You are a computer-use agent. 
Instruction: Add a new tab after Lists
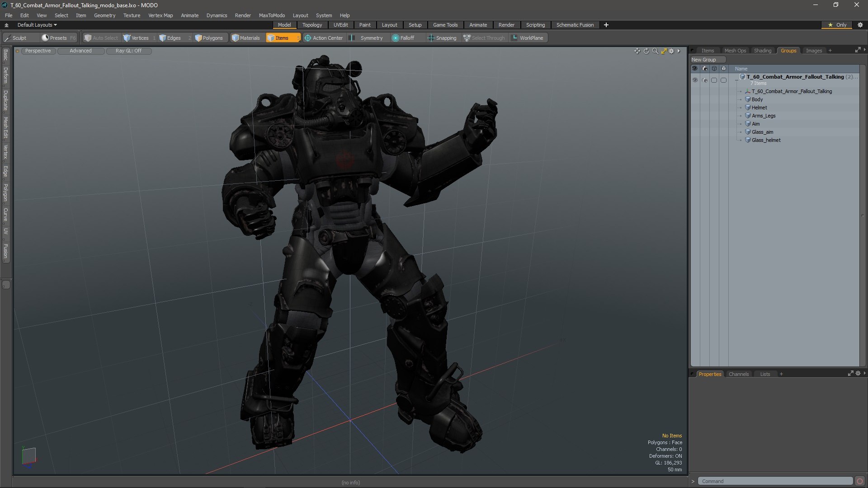click(x=781, y=374)
